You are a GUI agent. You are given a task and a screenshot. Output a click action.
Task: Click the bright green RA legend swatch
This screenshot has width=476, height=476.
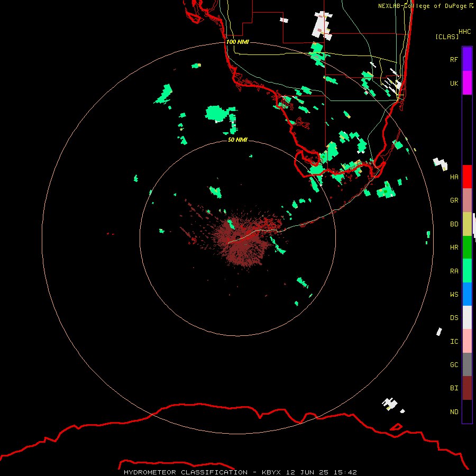click(x=467, y=271)
